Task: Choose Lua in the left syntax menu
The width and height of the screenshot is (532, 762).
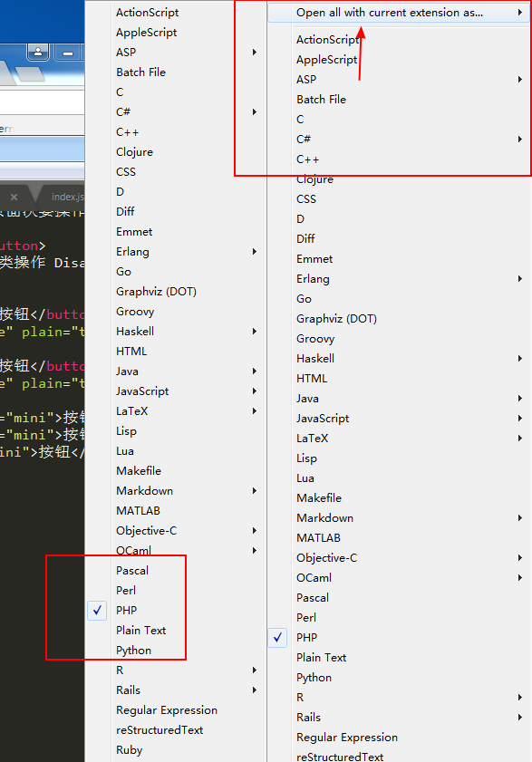Action: pos(125,450)
